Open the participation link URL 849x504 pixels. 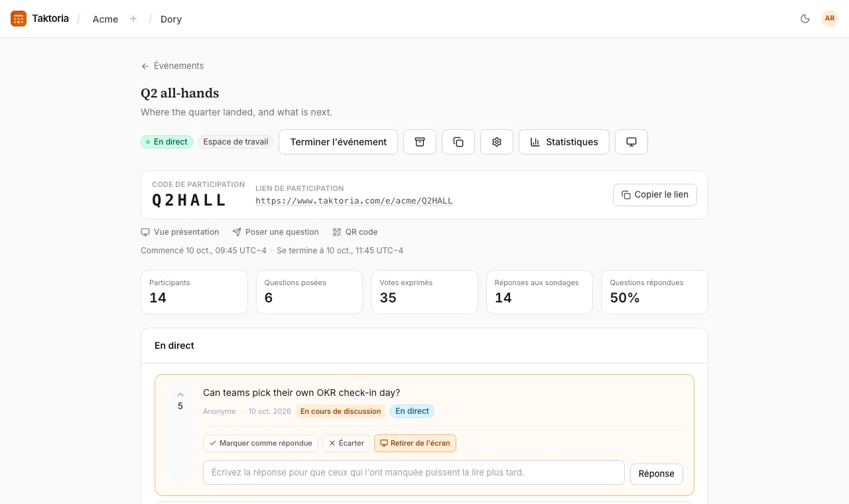[354, 200]
